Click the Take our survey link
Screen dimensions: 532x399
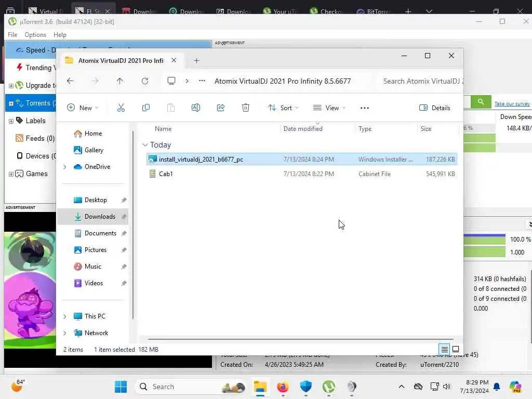512,103
